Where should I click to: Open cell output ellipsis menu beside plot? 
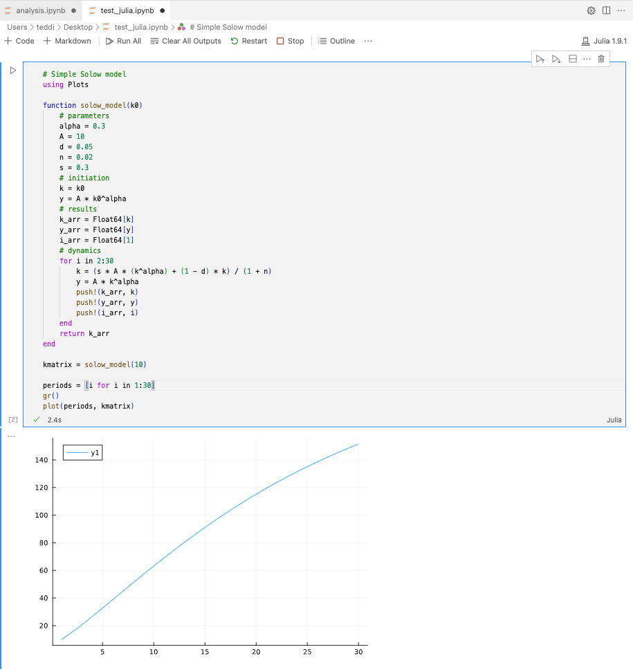(11, 436)
